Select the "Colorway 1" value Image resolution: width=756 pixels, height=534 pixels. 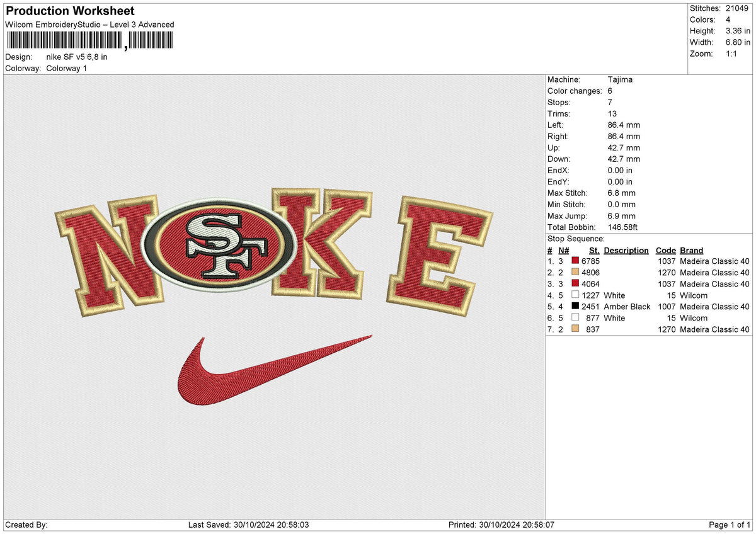tap(67, 68)
